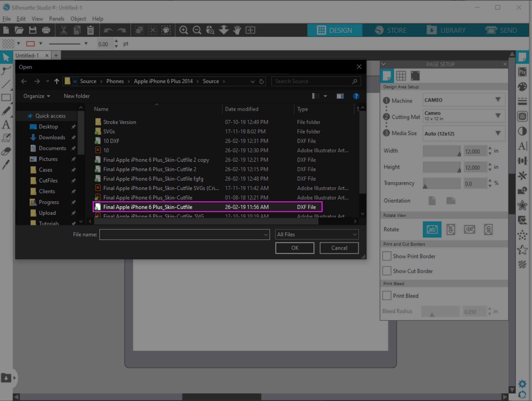Click the Width slider in Page Setup
The height and width of the screenshot is (401, 532).
[x=442, y=151]
